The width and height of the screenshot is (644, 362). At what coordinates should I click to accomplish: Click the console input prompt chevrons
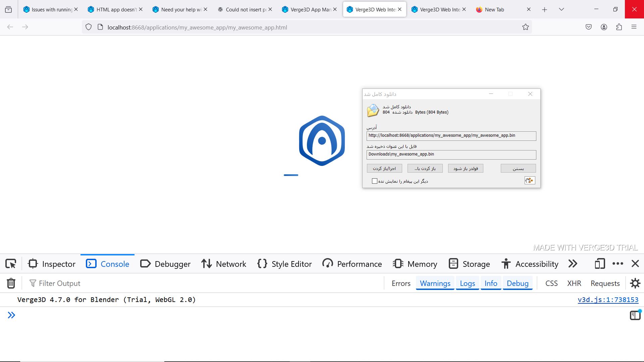[11, 315]
